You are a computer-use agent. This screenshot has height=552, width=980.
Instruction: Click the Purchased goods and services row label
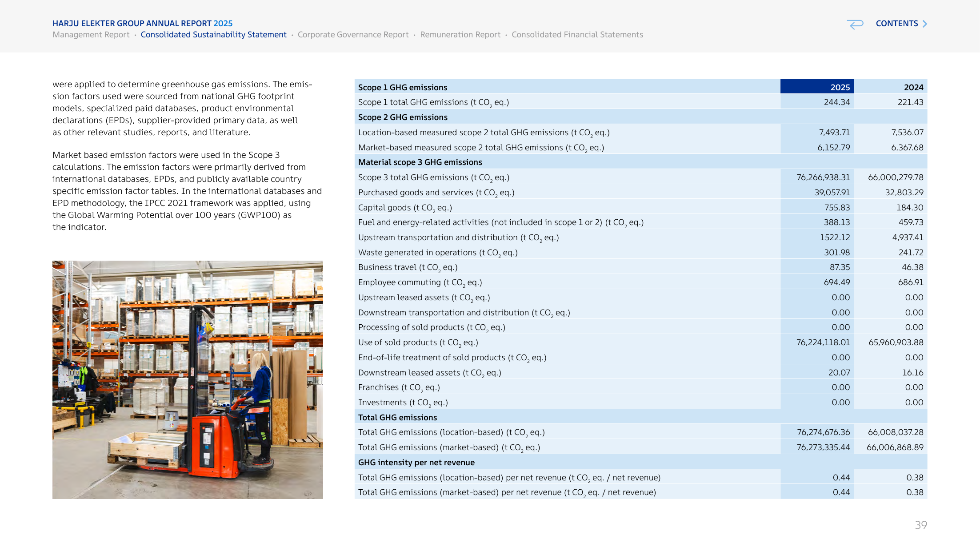[436, 193]
